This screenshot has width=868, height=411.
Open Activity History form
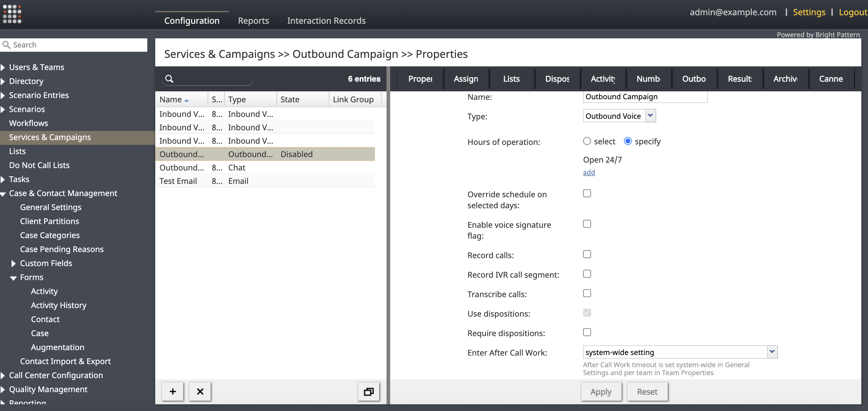pyautogui.click(x=59, y=305)
